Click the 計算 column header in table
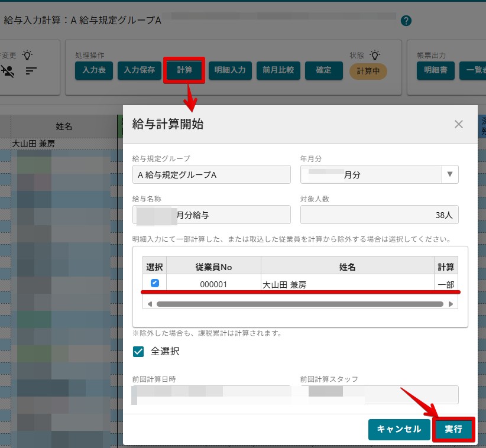 click(446, 267)
